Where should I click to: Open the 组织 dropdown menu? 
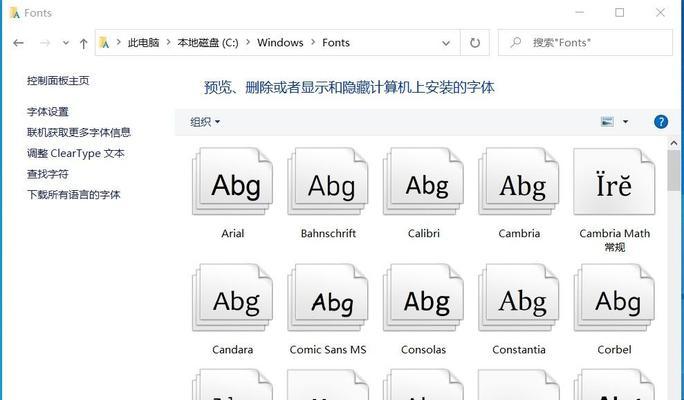[x=205, y=122]
